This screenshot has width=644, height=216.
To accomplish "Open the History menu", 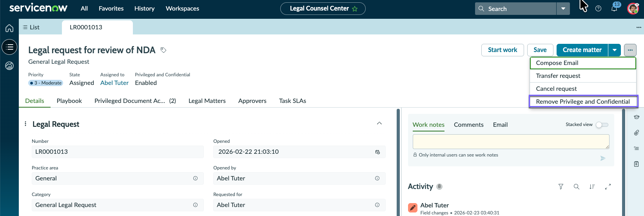I will pos(144,9).
